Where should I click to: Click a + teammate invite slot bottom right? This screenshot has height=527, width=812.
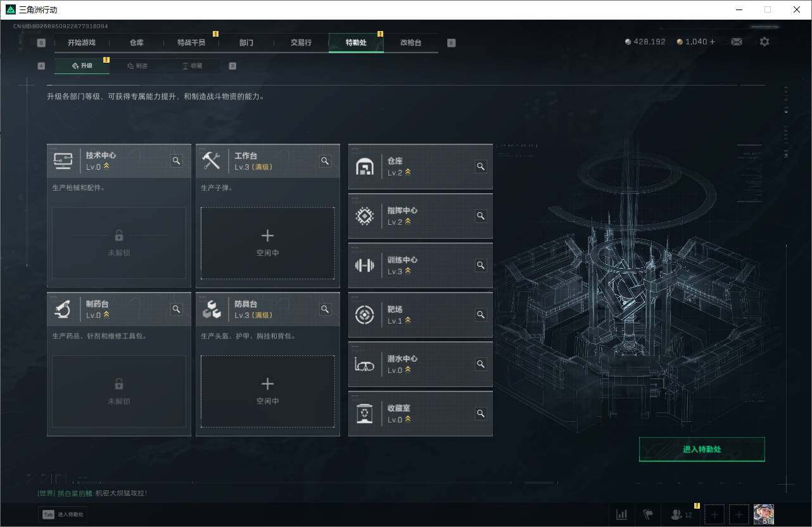point(714,514)
